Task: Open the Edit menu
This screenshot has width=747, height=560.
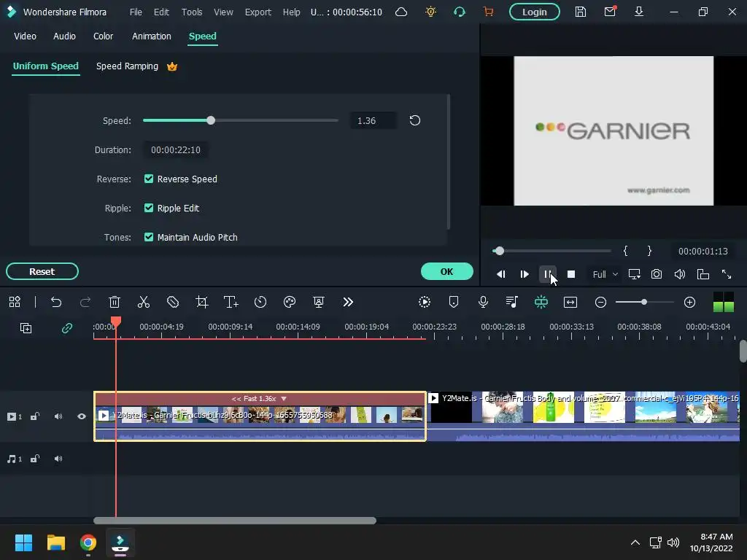Action: 161,12
